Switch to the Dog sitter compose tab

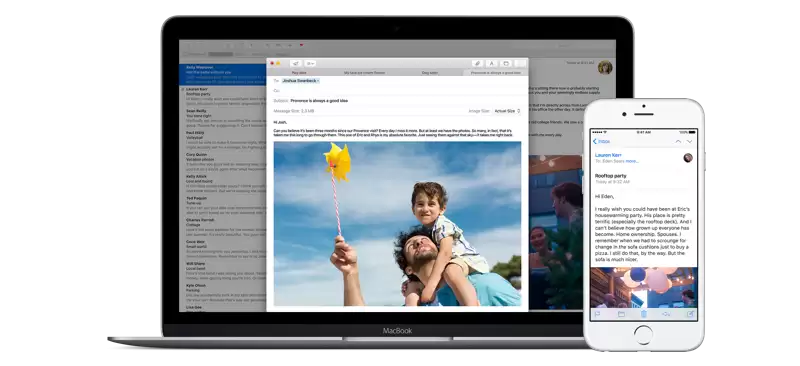click(430, 72)
